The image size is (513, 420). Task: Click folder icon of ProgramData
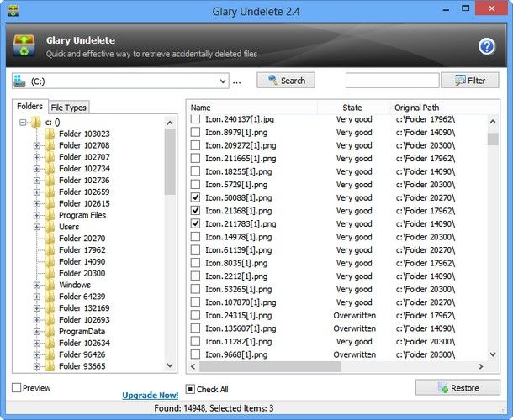(50, 332)
